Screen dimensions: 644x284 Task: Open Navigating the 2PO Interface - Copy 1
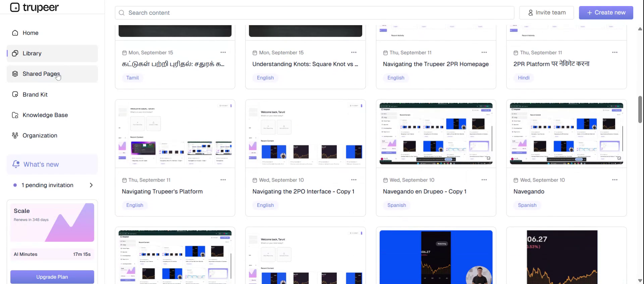click(303, 192)
